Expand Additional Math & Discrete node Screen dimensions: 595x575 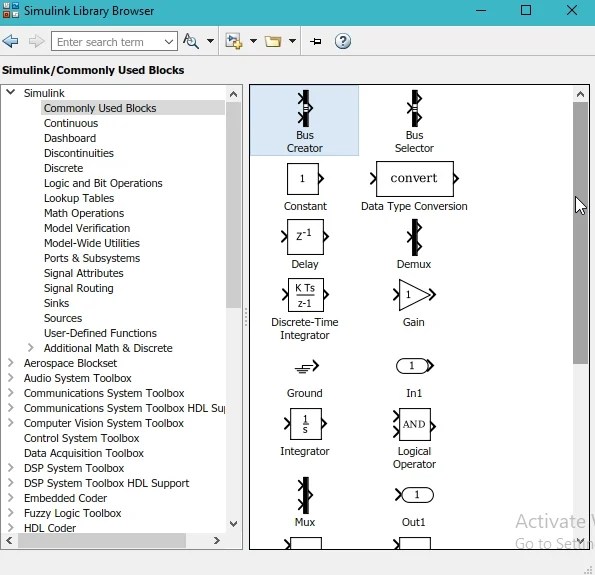31,348
